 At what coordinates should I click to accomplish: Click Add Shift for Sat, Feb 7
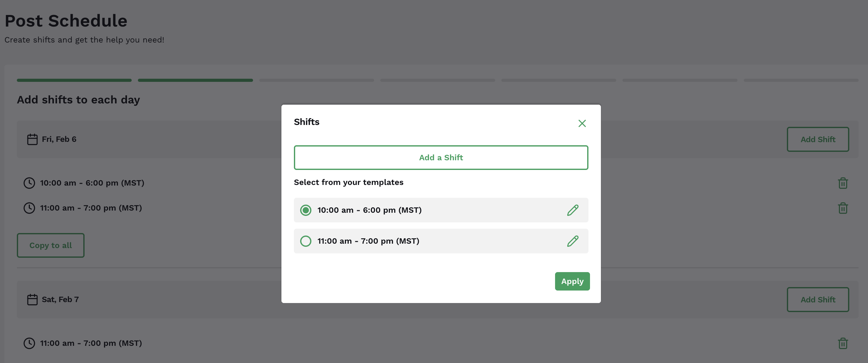(818, 300)
